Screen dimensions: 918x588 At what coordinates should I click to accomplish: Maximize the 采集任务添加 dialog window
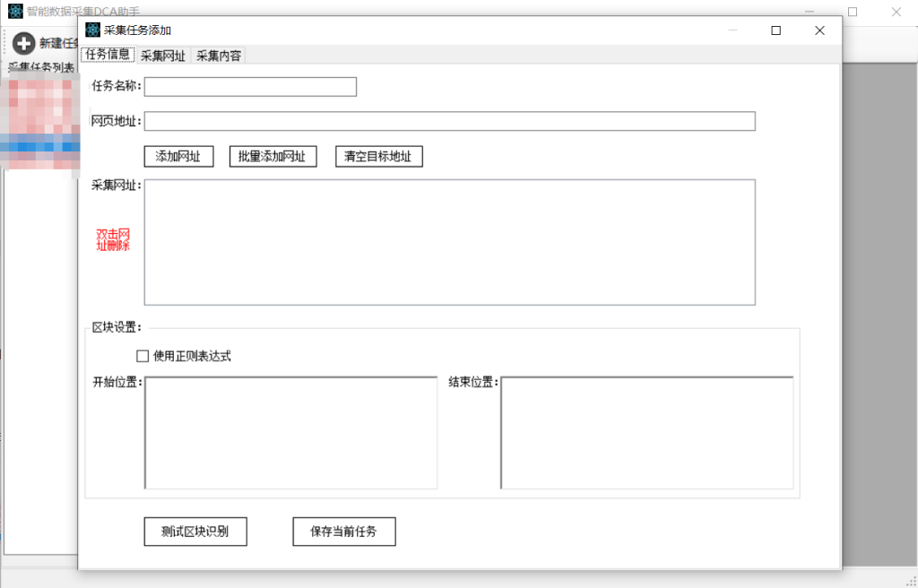point(775,30)
